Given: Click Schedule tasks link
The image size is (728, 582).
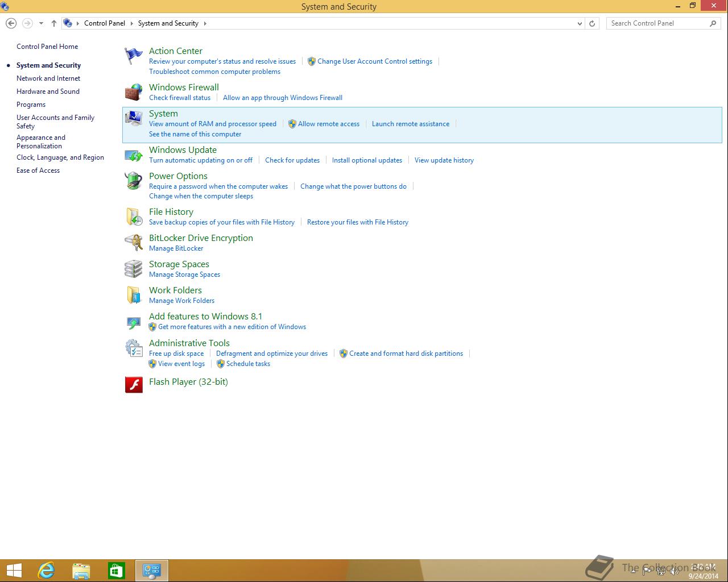Looking at the screenshot, I should click(248, 364).
